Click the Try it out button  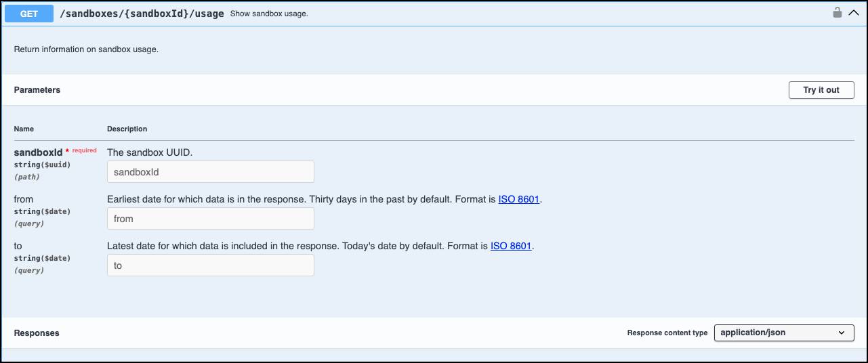[821, 90]
